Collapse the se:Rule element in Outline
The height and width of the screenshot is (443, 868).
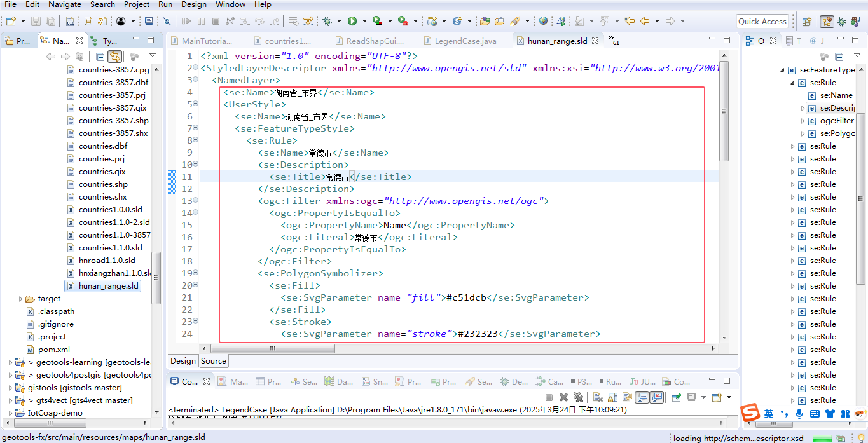(x=793, y=83)
